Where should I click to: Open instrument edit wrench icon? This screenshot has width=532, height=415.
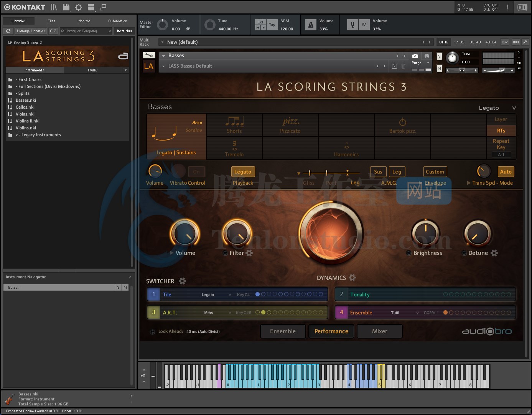click(x=149, y=55)
